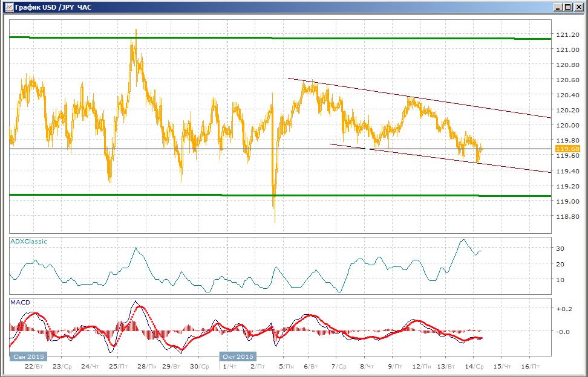Viewport: 588px width, 377px height.
Task: Click the MACD indicator label
Action: point(20,303)
